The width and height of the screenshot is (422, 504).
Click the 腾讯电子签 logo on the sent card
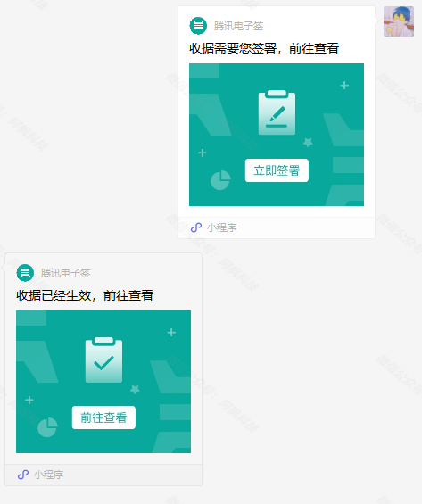[198, 26]
